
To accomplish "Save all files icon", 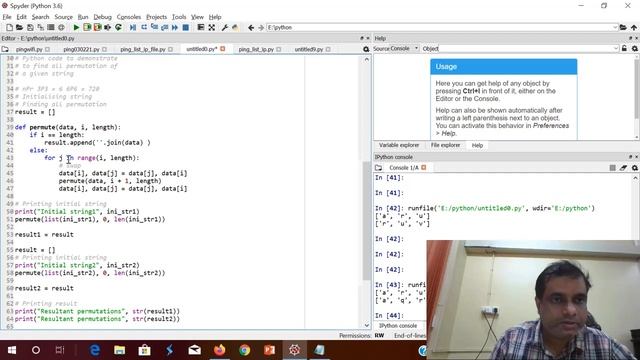I will (x=40, y=27).
